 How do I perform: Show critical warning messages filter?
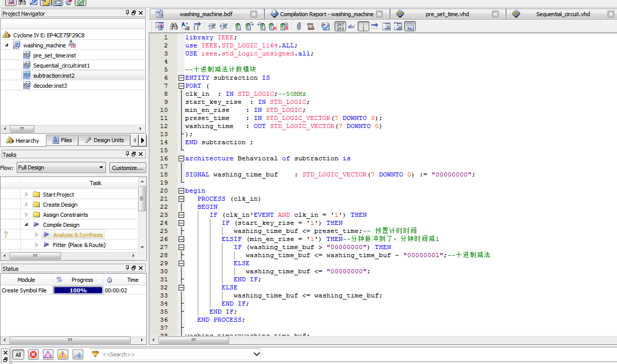tap(48, 354)
